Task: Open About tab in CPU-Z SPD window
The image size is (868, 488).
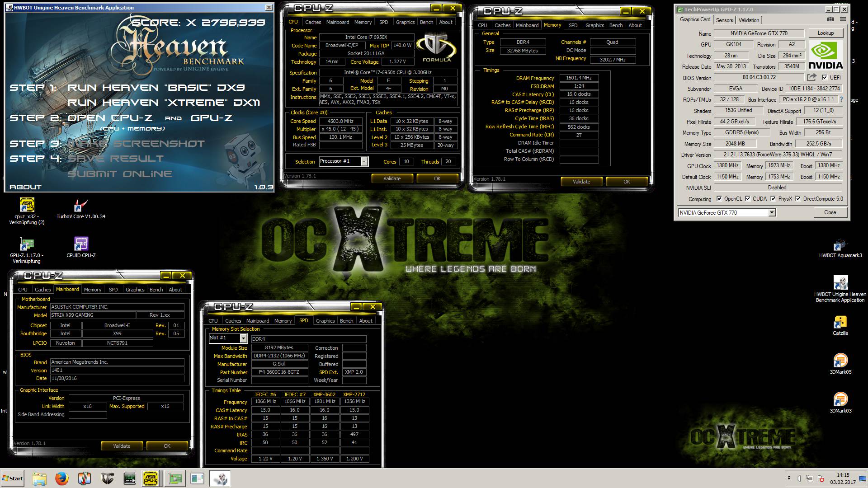Action: (x=366, y=321)
